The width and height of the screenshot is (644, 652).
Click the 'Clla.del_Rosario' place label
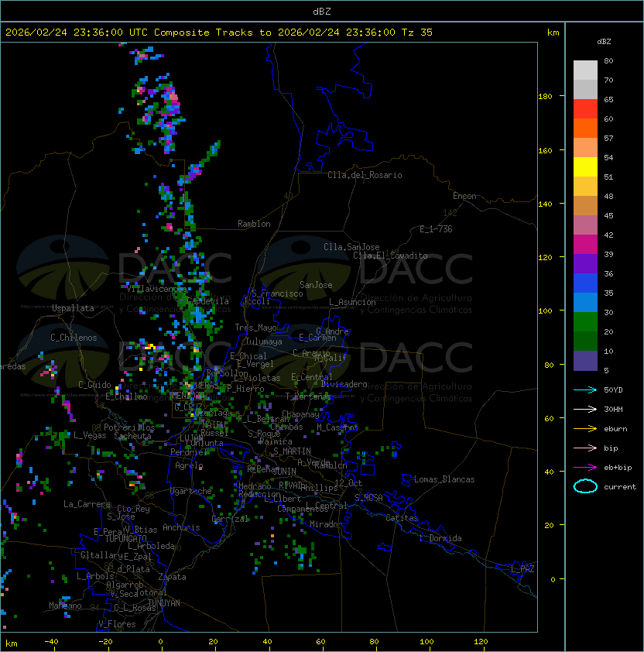(x=365, y=175)
